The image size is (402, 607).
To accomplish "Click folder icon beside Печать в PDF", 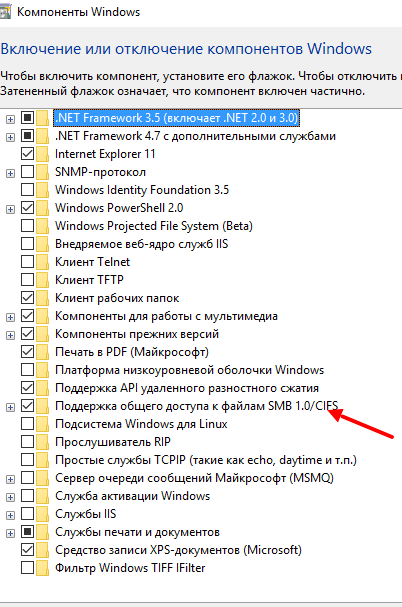I will coord(43,352).
